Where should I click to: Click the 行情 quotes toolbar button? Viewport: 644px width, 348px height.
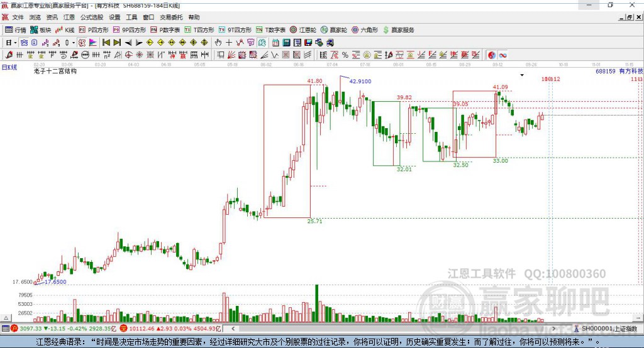15,30
